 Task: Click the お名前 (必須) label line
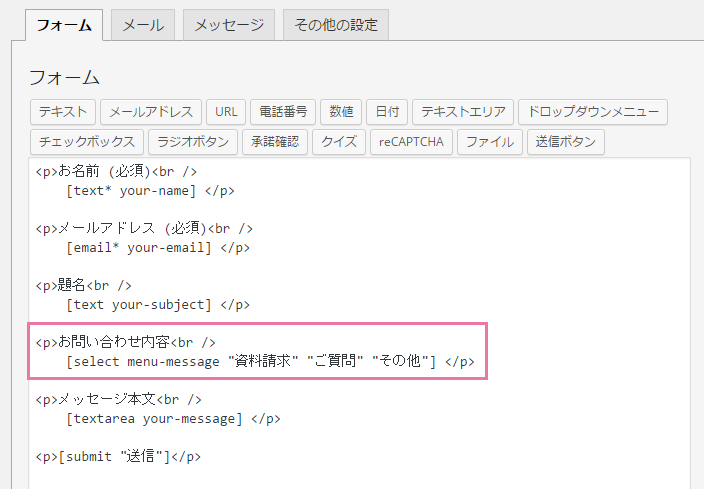click(x=116, y=172)
